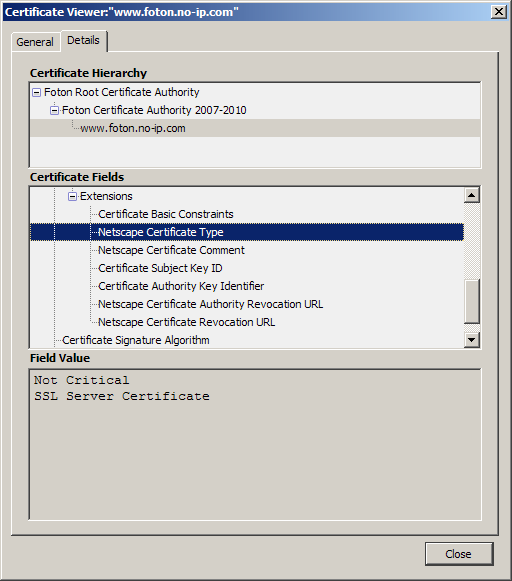The image size is (512, 581).
Task: Select Foton Root Certificate Authority entry
Action: point(122,92)
